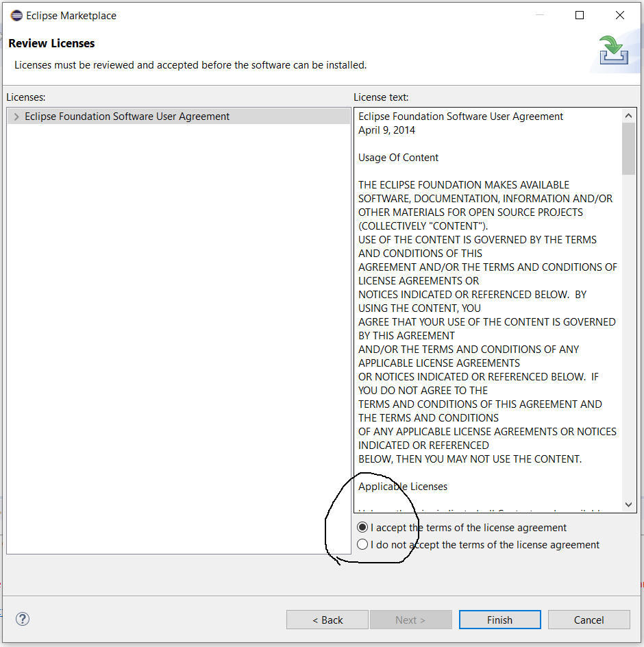
Task: Click the Cancel button
Action: (x=589, y=620)
